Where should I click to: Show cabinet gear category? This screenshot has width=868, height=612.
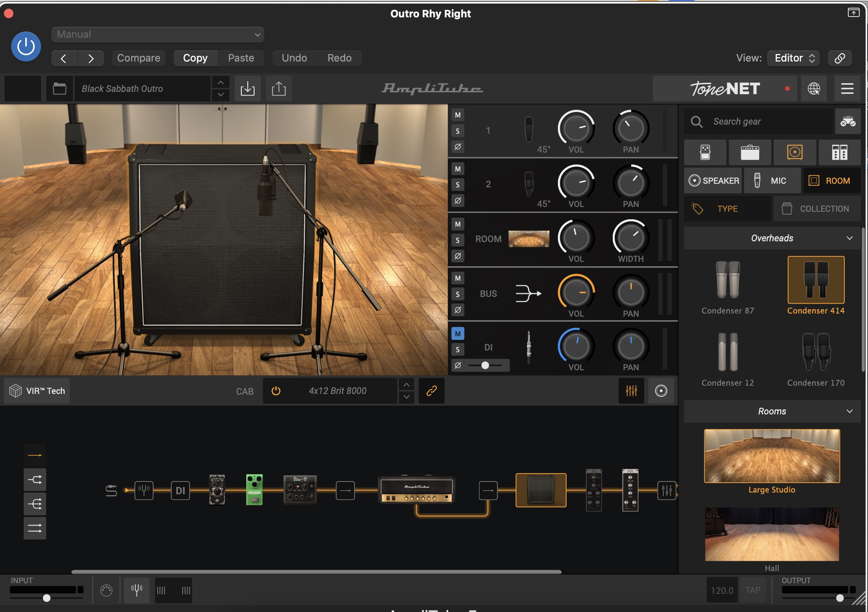[x=795, y=152]
